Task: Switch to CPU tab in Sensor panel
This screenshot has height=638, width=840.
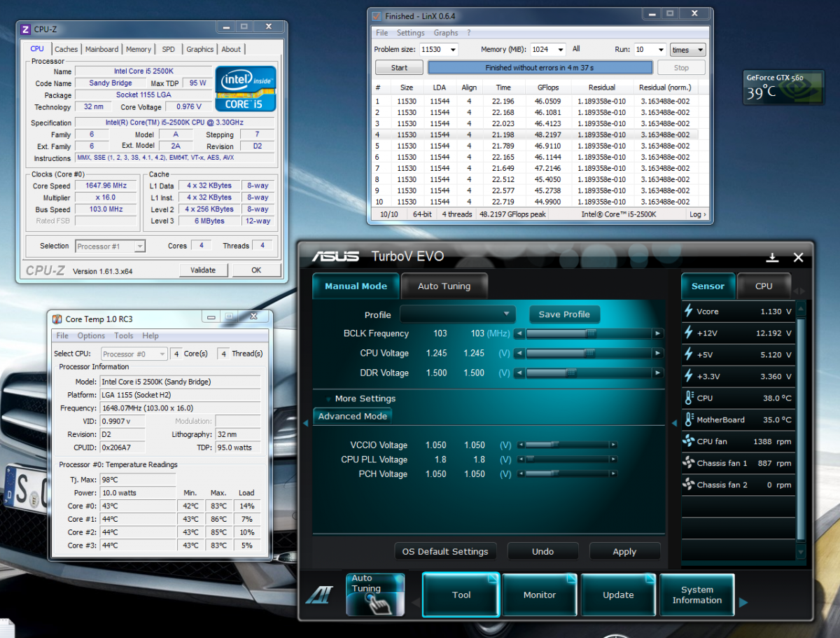Action: coord(764,286)
